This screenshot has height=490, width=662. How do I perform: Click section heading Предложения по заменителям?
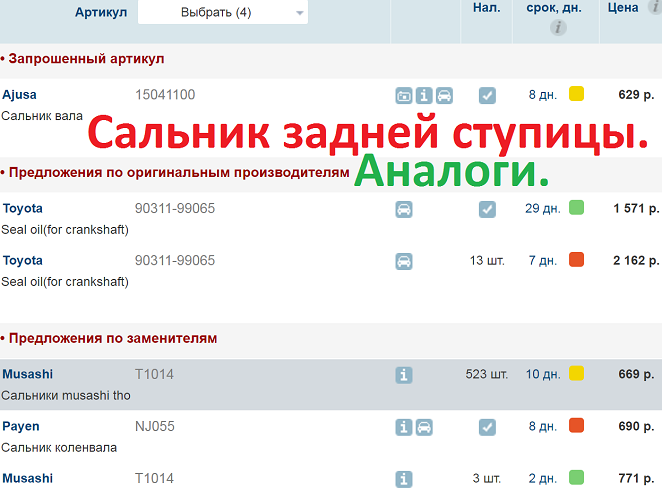click(113, 338)
